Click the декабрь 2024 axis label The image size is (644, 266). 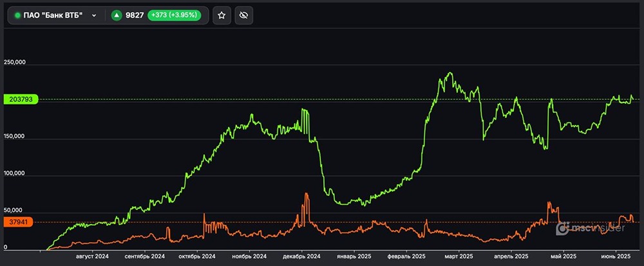(x=301, y=256)
